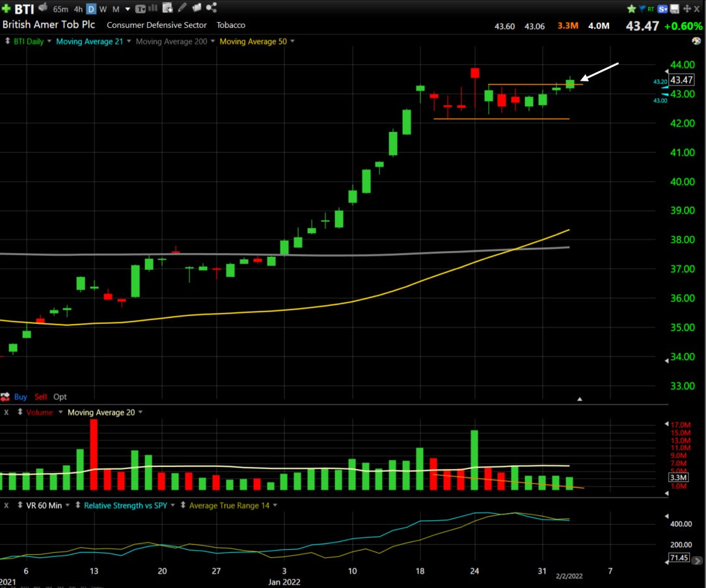Click the 71.45 indicator axis value
Screen dimensions: 706x588
coord(679,557)
